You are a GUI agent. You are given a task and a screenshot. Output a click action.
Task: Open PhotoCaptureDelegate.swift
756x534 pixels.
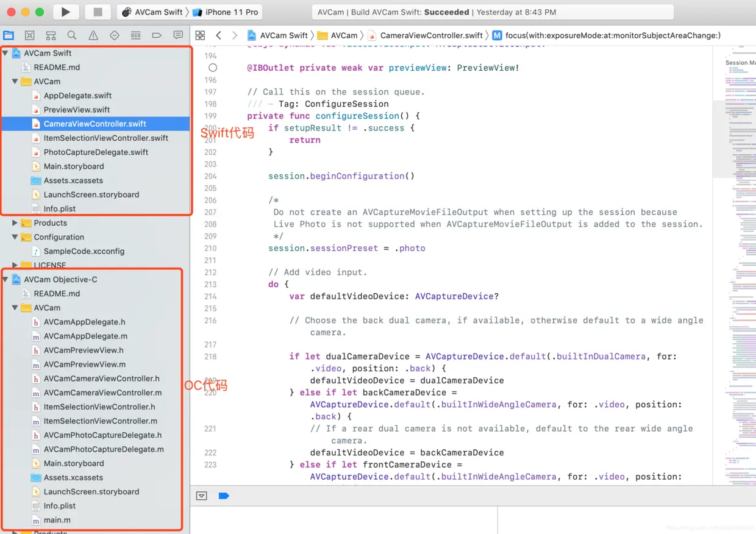tap(96, 152)
